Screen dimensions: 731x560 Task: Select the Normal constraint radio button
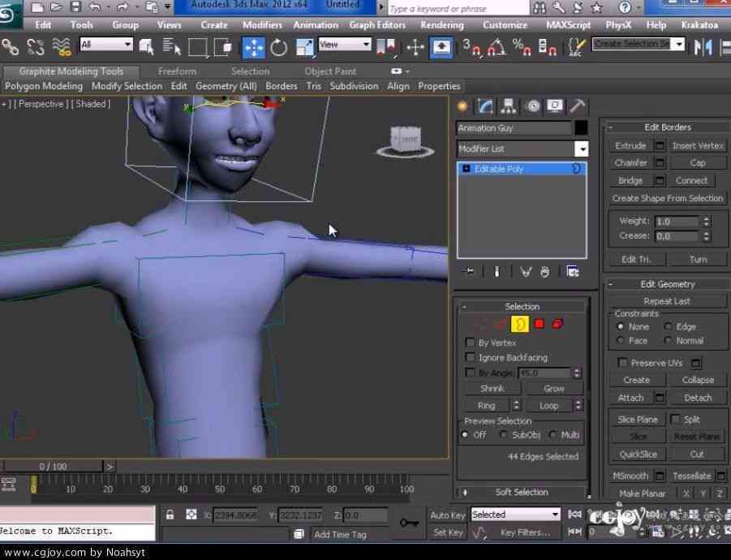point(668,340)
